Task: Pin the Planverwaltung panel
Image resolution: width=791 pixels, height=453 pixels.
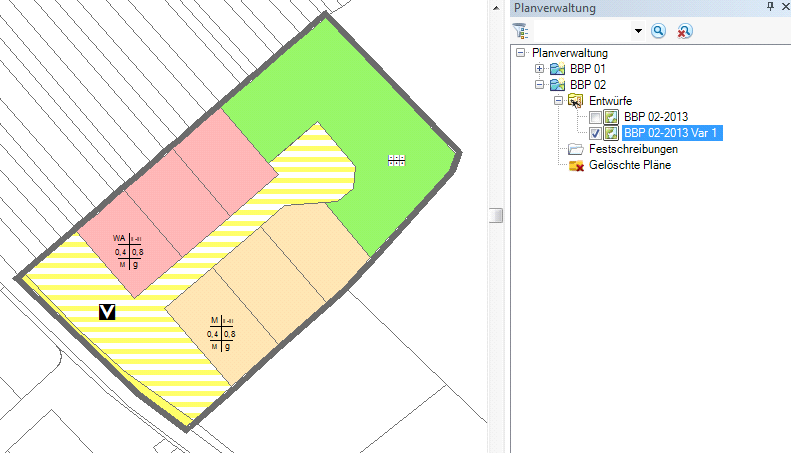Action: point(770,8)
